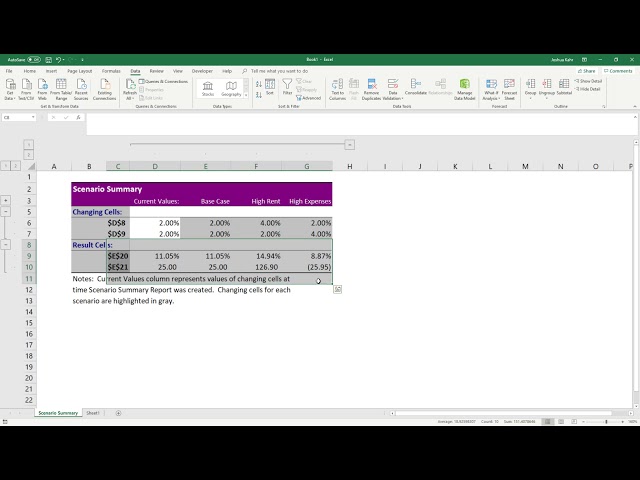The height and width of the screenshot is (480, 640).
Task: Open Outline dialog launcher
Action: (x=604, y=107)
